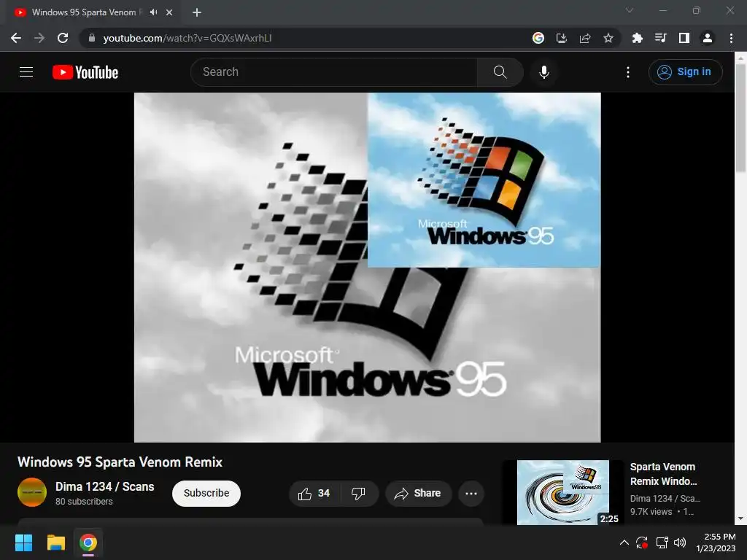Open media controls in Chrome toolbar
Image resolution: width=747 pixels, height=560 pixels.
click(x=660, y=38)
